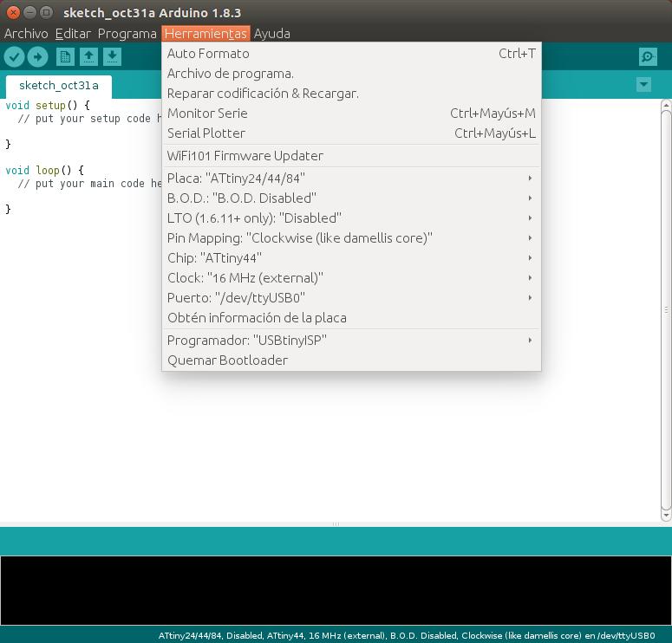
Task: Select Reparar codificación & Recargar
Action: [x=351, y=94]
